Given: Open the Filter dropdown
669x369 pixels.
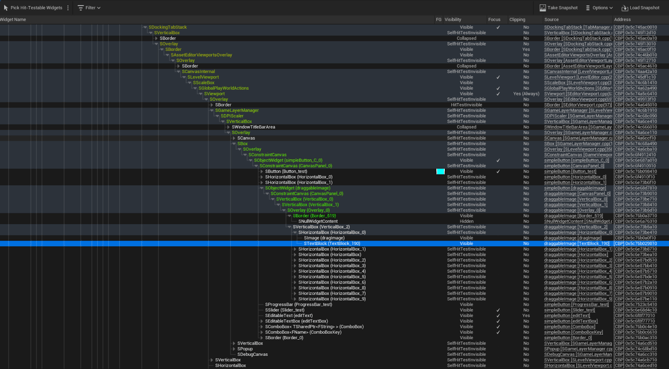Looking at the screenshot, I should click(x=89, y=8).
